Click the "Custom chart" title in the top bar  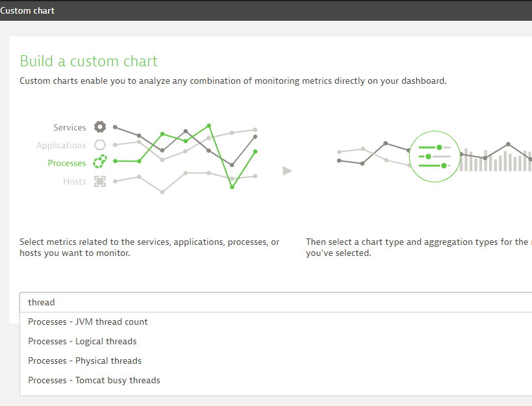point(27,10)
